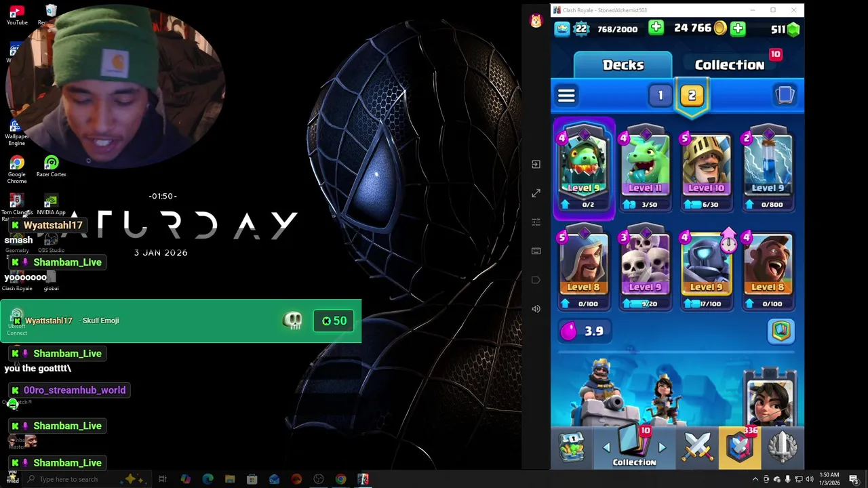Select the Baby Dragon card Level 11

[x=645, y=169]
